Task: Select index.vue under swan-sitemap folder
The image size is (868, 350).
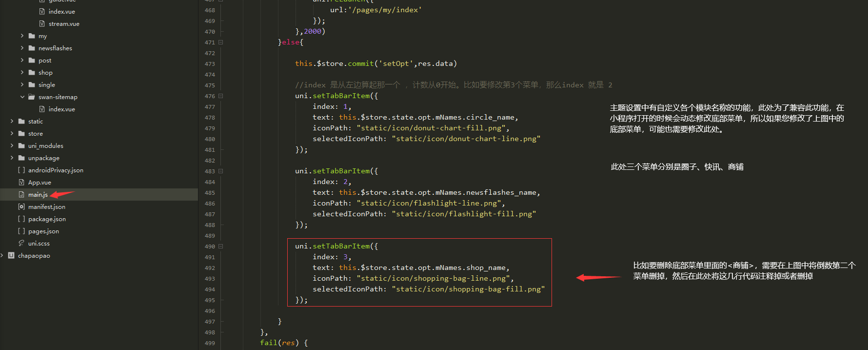Action: (61, 109)
